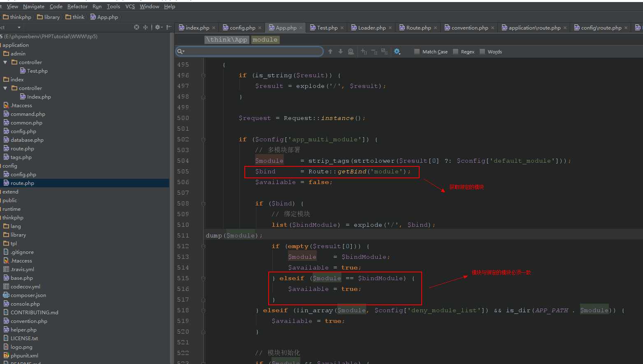The width and height of the screenshot is (643, 364).
Task: Click fold marker at line 502
Action: click(203, 140)
